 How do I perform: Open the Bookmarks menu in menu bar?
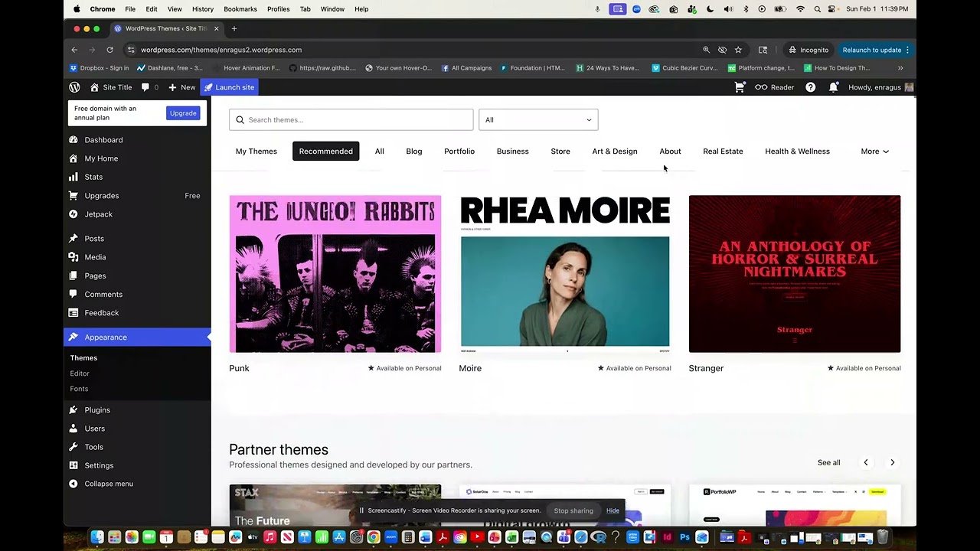(240, 9)
